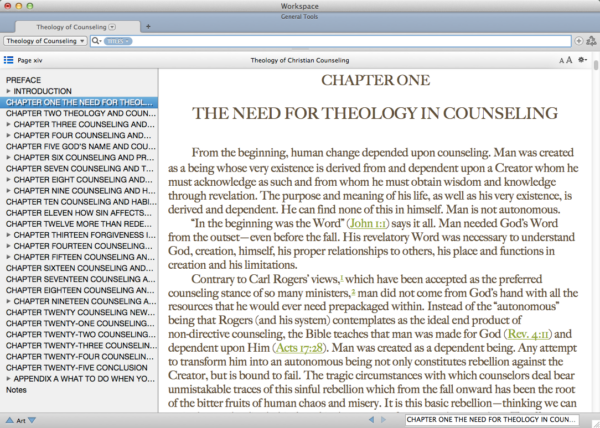The image size is (600, 428).
Task: Open footnote 1 after Rogers' views
Action: click(342, 278)
